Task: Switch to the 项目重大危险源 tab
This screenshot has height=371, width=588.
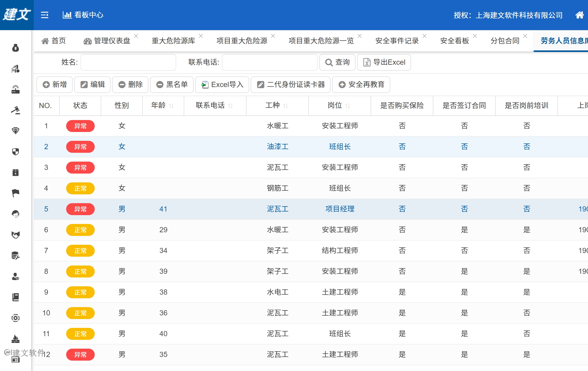Action: [x=242, y=41]
